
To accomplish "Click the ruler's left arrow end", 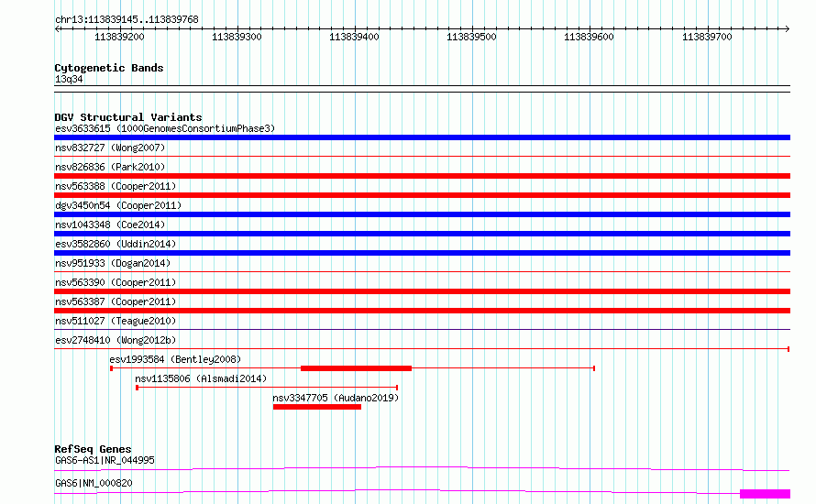I will pos(57,29).
